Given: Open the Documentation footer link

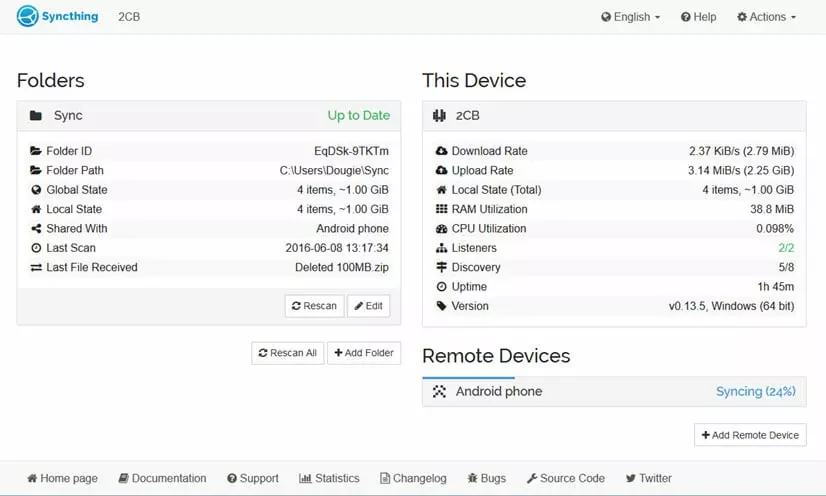Looking at the screenshot, I should [162, 478].
